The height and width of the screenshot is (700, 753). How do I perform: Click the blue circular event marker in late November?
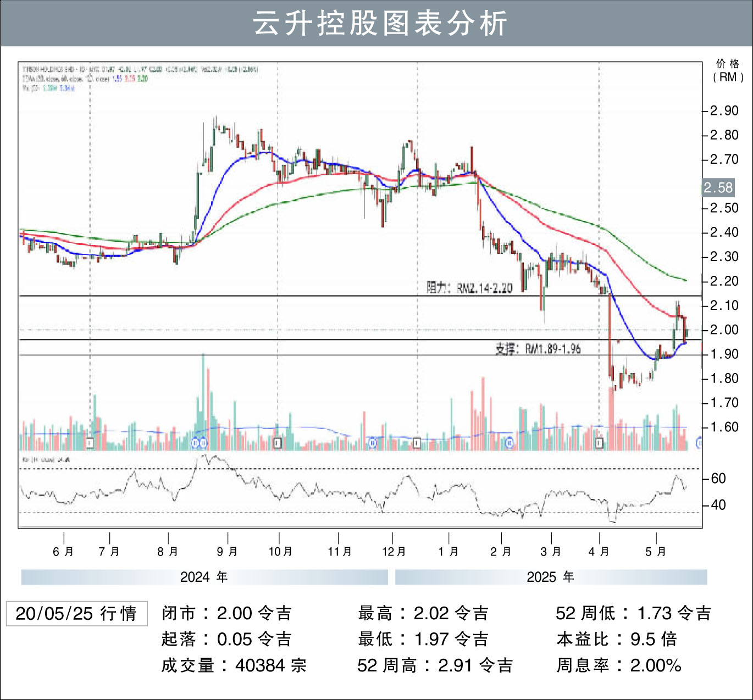[x=373, y=442]
